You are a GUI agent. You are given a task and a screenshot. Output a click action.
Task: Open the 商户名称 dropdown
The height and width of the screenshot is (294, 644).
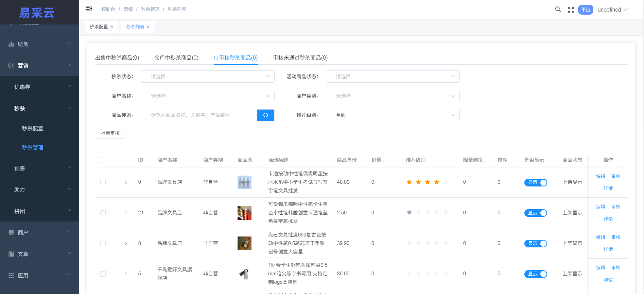[x=208, y=96]
